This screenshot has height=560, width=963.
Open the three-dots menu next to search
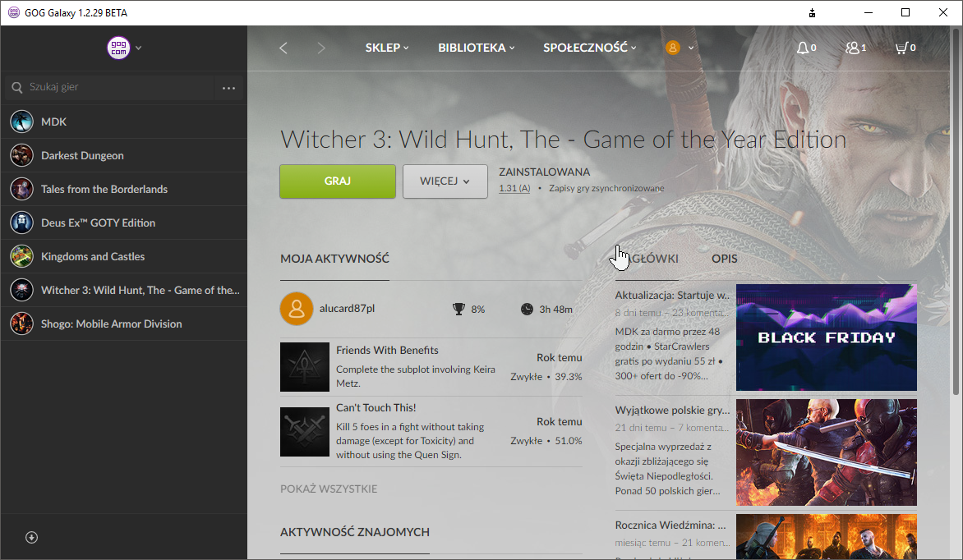coord(228,87)
